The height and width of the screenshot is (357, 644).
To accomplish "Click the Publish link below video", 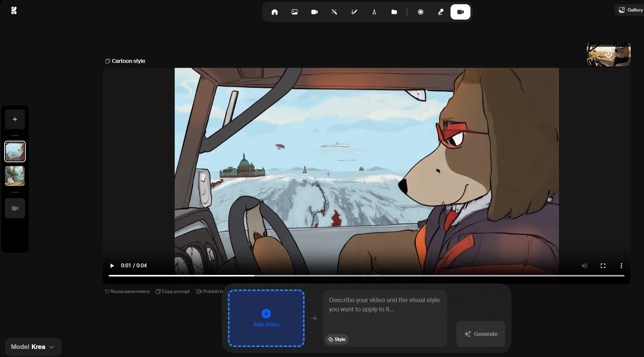I will pos(210,291).
